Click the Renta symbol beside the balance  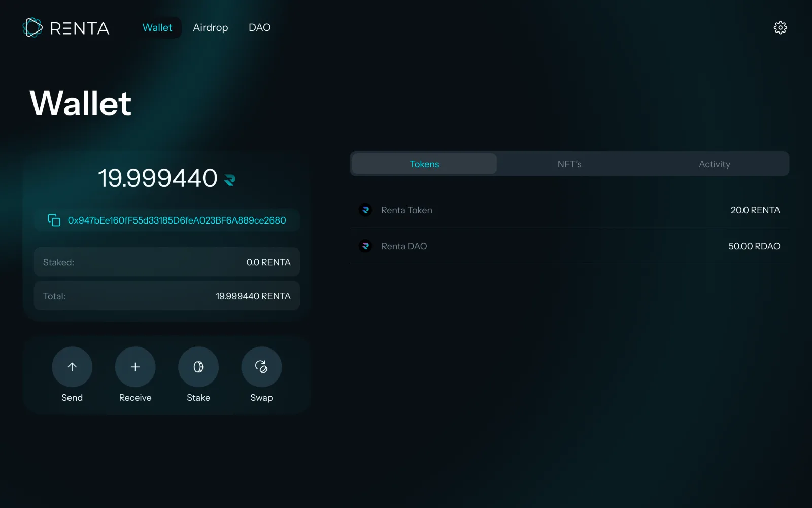tap(229, 180)
